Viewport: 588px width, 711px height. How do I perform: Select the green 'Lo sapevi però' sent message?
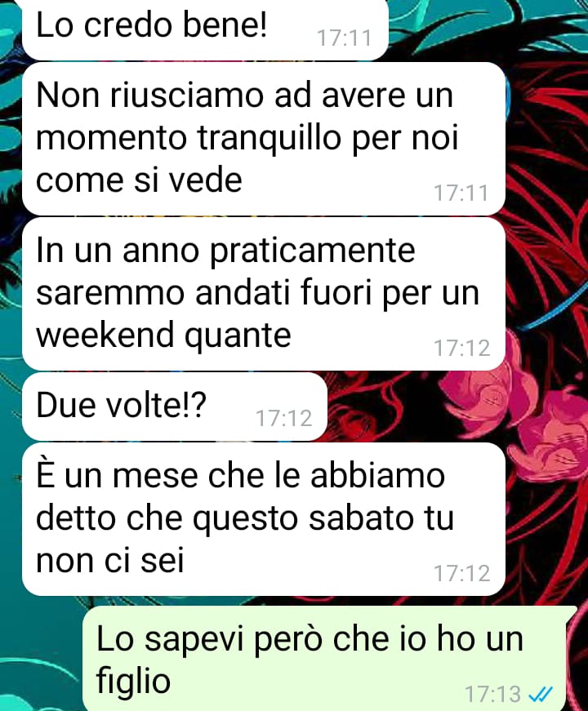[329, 659]
